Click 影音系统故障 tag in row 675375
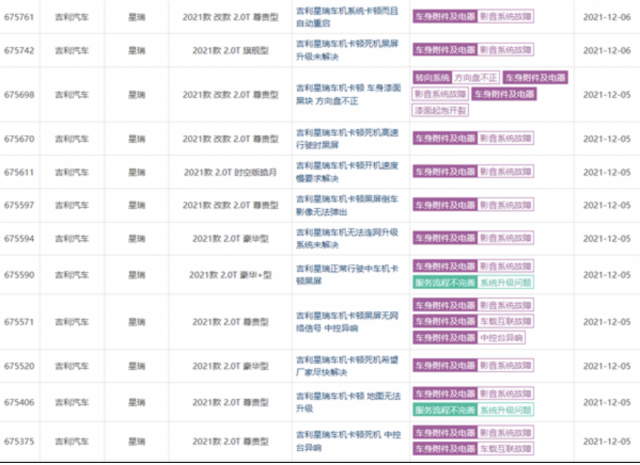640x465 pixels. point(505,432)
